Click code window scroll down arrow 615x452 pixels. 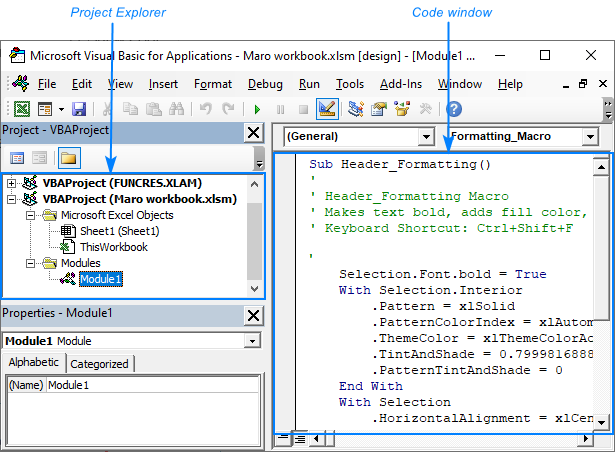[601, 423]
